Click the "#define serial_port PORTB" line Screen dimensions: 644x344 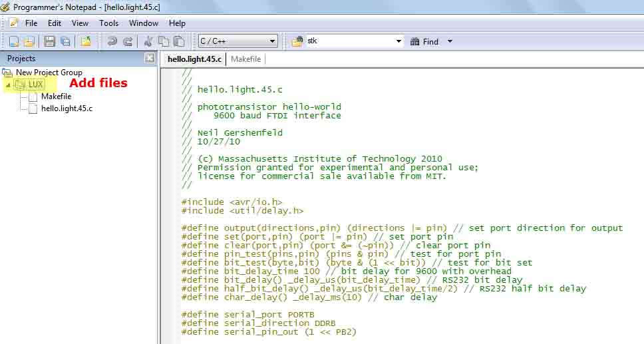coord(248,315)
